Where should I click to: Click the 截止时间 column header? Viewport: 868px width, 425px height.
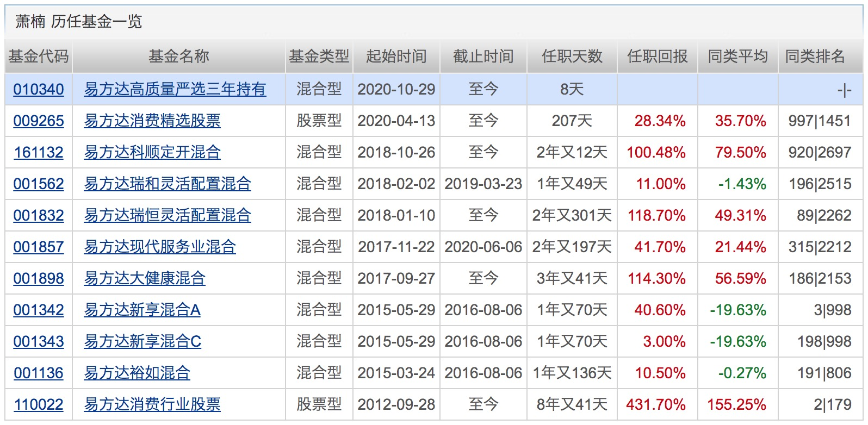[483, 57]
